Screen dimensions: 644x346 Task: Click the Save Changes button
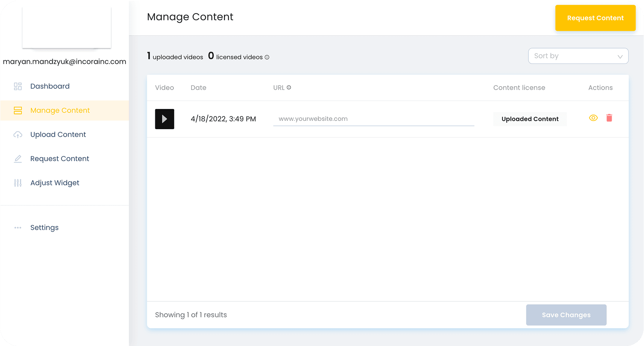point(566,315)
